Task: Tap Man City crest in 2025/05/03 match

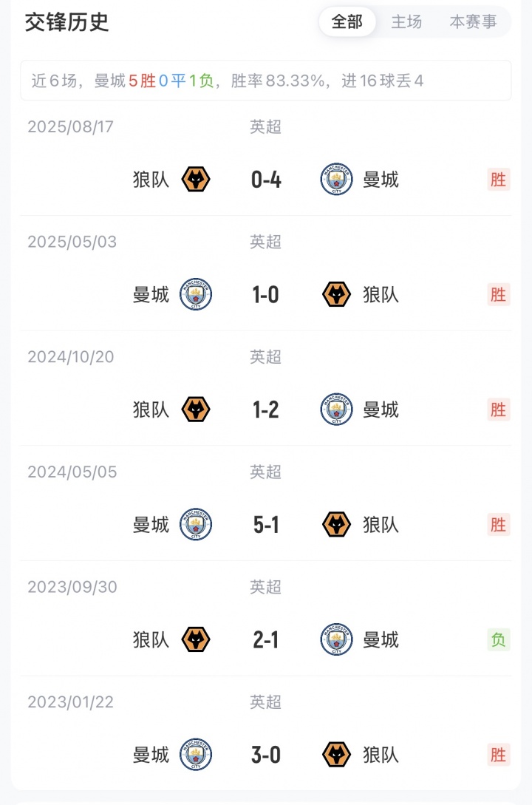Action: coord(196,295)
